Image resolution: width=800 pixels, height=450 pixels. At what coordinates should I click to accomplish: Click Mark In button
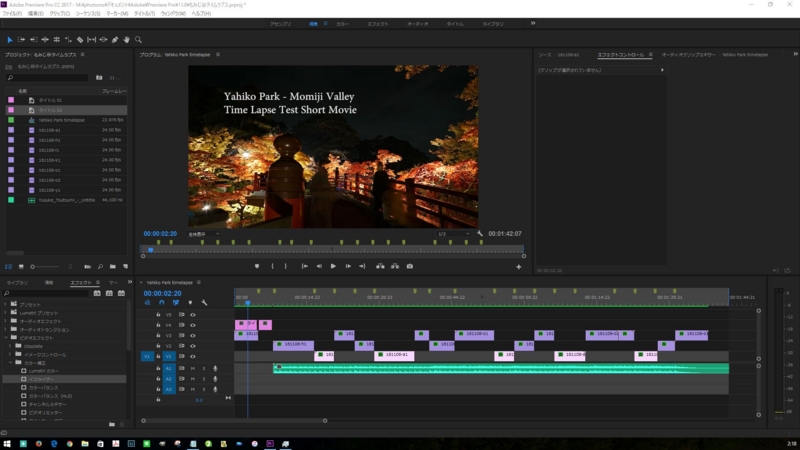click(x=272, y=266)
